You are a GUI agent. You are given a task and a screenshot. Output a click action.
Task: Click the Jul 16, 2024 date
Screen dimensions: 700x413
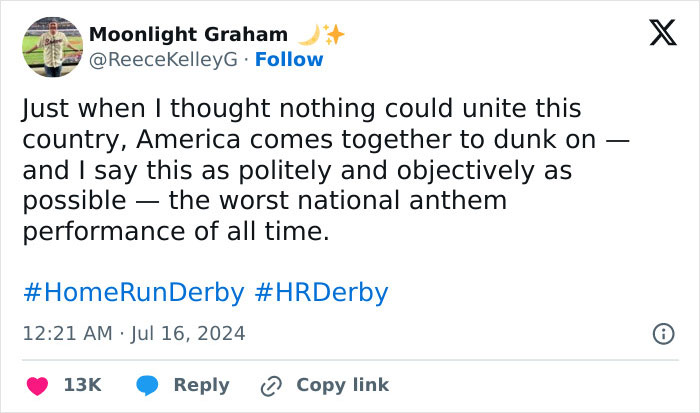point(190,333)
